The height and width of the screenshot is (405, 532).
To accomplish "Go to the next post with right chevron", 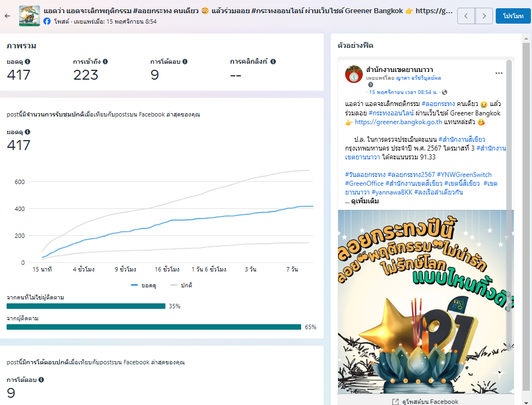I will [484, 16].
